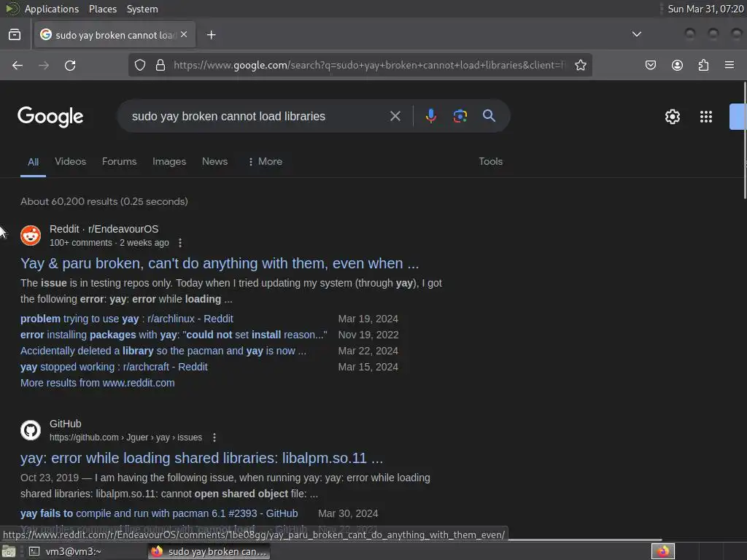Image resolution: width=747 pixels, height=560 pixels.
Task: Switch to the Forums tab
Action: tap(119, 161)
